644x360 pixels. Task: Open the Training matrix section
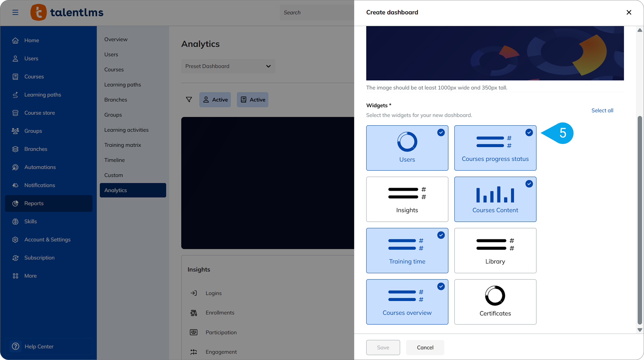pos(123,145)
